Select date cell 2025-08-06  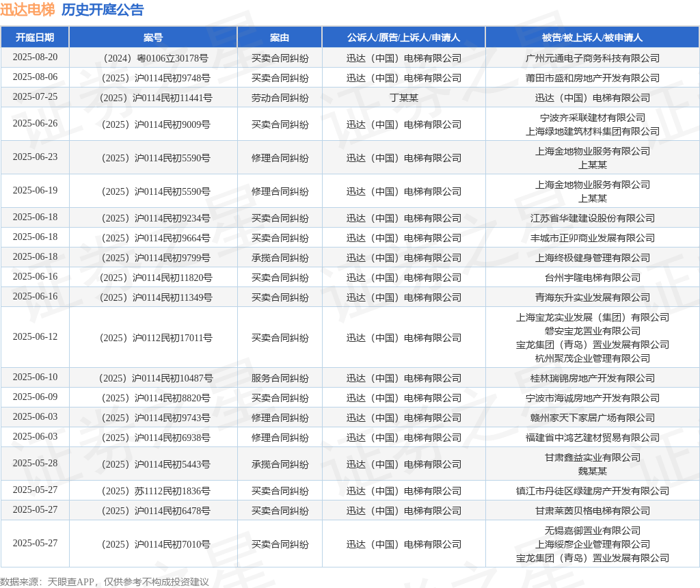click(35, 77)
